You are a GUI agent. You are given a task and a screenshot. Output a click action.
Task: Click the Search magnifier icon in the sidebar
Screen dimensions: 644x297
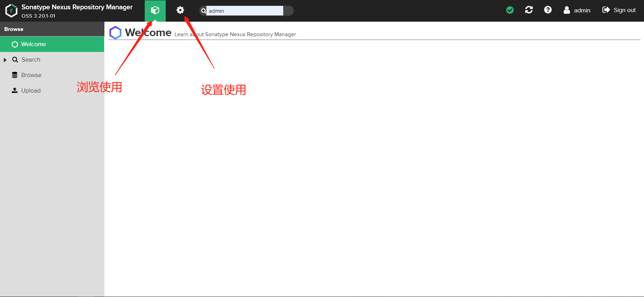pyautogui.click(x=15, y=60)
